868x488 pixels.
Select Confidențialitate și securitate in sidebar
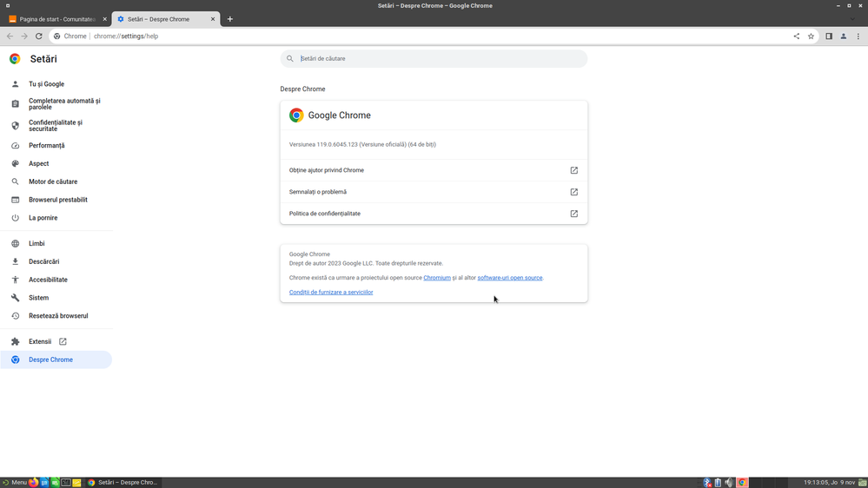tap(55, 125)
